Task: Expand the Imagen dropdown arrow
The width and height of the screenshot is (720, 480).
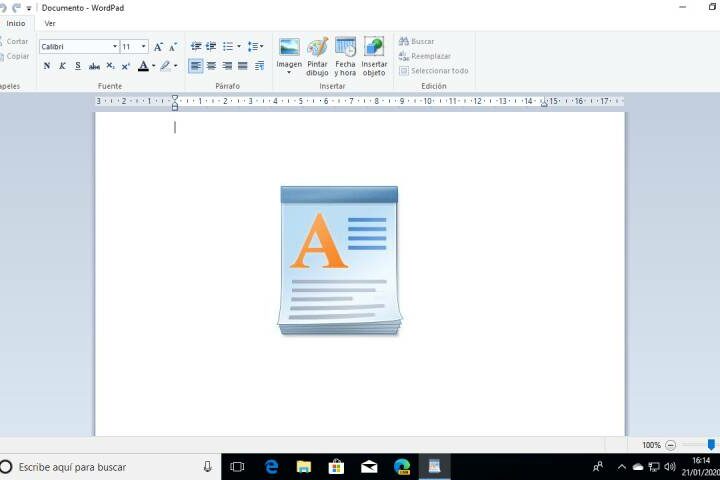Action: point(289,73)
